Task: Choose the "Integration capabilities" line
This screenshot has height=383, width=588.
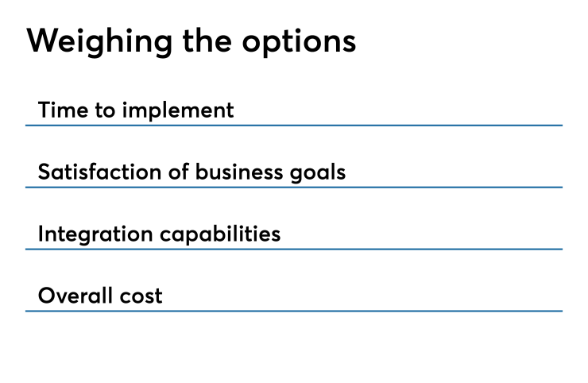Action: click(159, 234)
